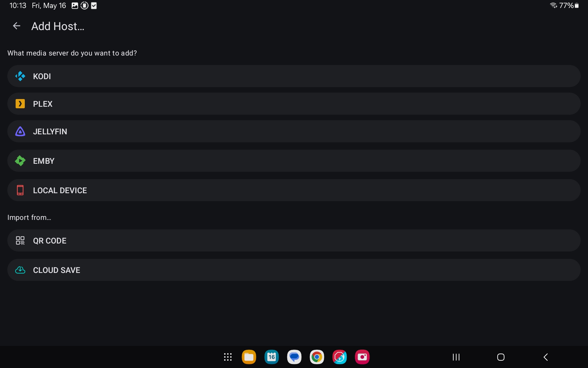Tap the back arrow beside Add Host
588x368 pixels.
click(x=17, y=26)
